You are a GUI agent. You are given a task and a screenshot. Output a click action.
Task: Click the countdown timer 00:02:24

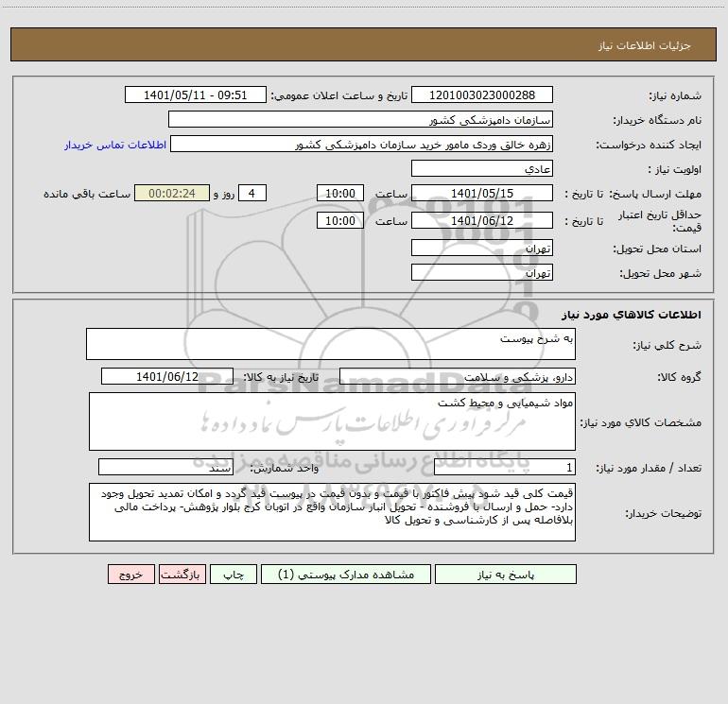click(172, 194)
